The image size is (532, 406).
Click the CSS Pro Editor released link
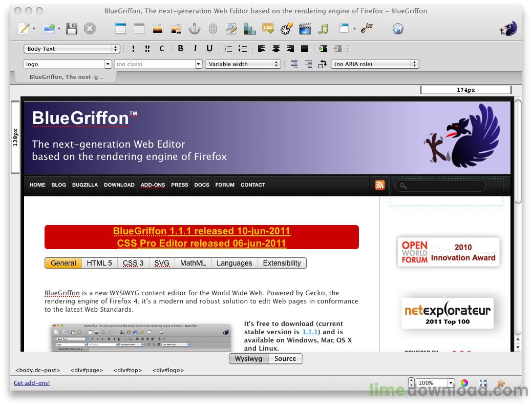(202, 243)
